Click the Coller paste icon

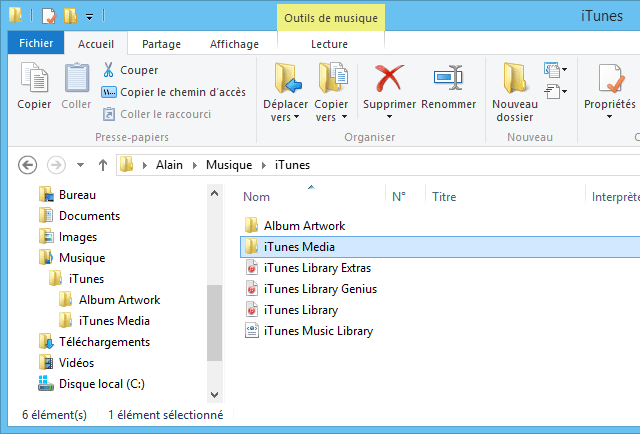point(76,78)
